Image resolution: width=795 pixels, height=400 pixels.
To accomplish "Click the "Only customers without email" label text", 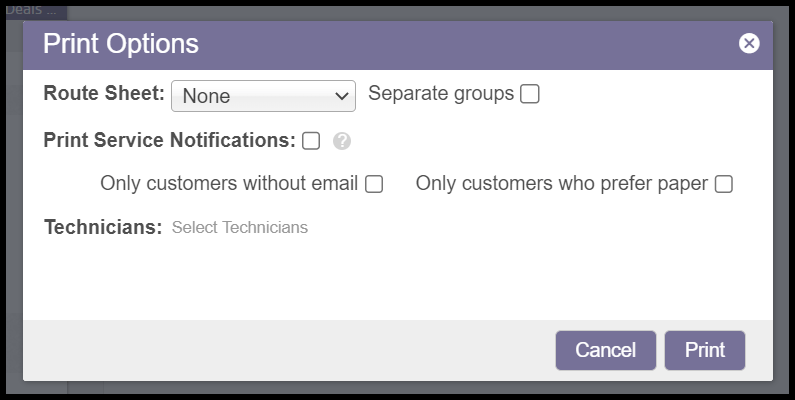I will [229, 184].
